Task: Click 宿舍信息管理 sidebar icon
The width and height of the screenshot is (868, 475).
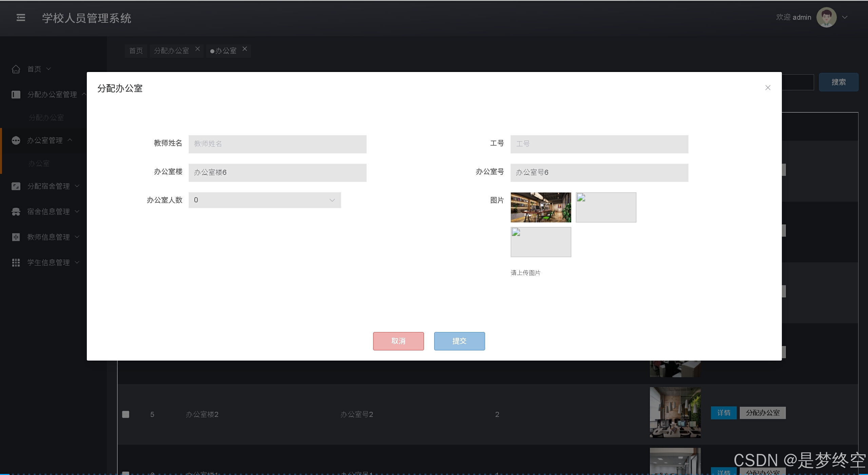Action: 16,212
